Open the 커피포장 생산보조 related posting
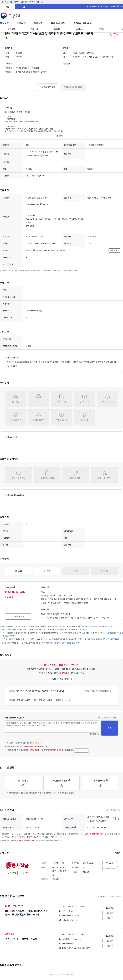Image resolution: width=123 pixels, height=980 pixels. click(x=26, y=913)
